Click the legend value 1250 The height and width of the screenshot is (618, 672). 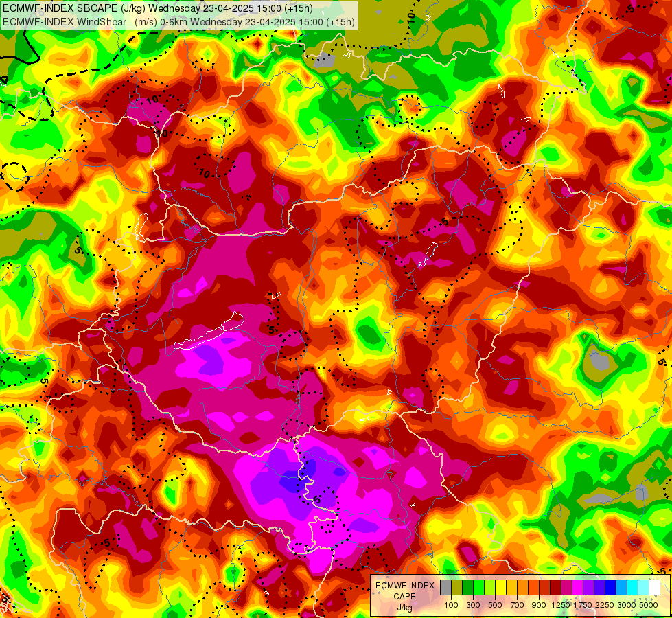click(561, 605)
